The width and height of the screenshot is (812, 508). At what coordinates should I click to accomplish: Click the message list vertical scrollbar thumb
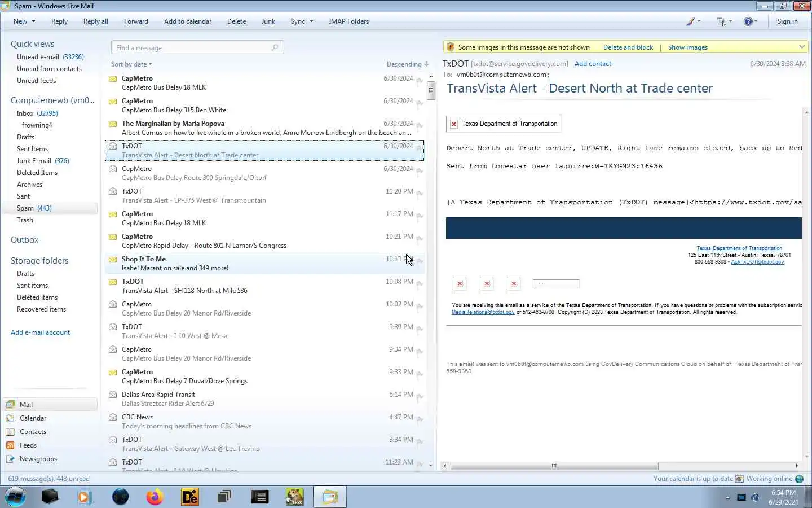pos(431,90)
